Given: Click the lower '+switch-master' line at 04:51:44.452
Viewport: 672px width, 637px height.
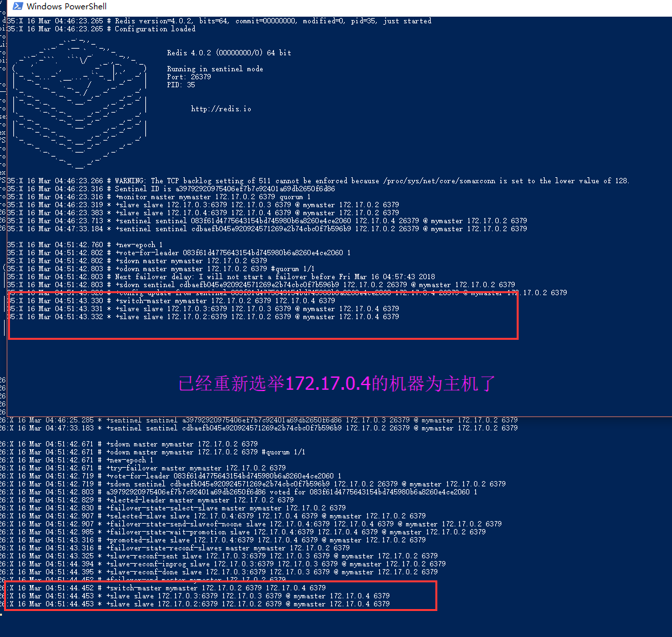Looking at the screenshot, I should pos(163,588).
